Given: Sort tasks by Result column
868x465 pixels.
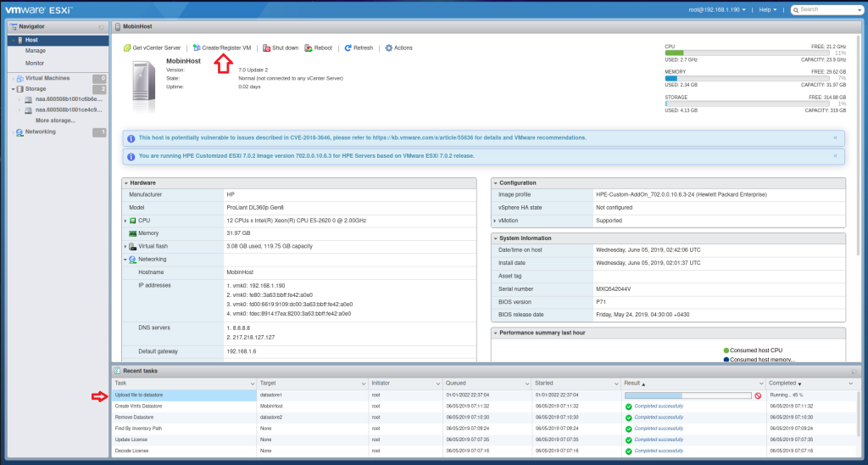Looking at the screenshot, I should coord(694,383).
